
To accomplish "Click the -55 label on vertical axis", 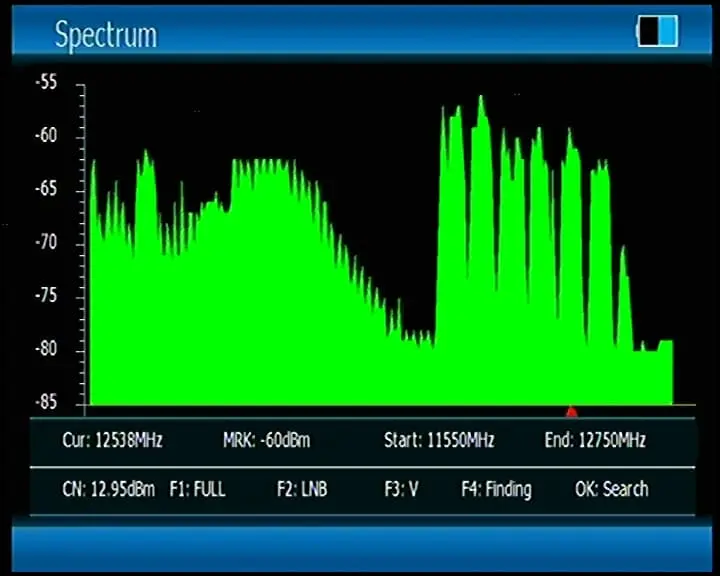I will coord(46,83).
